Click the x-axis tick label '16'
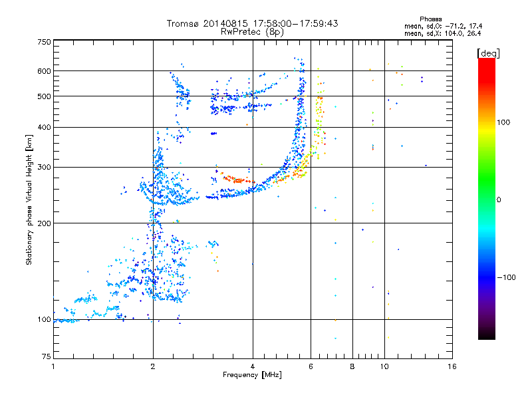The height and width of the screenshot is (399, 532). [x=452, y=366]
